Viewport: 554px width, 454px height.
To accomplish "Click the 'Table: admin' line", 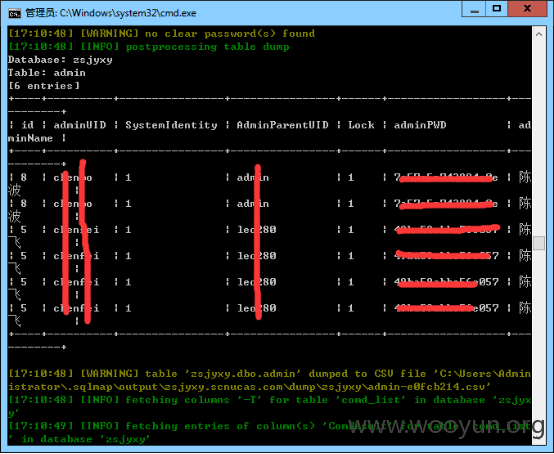I will (x=47, y=73).
